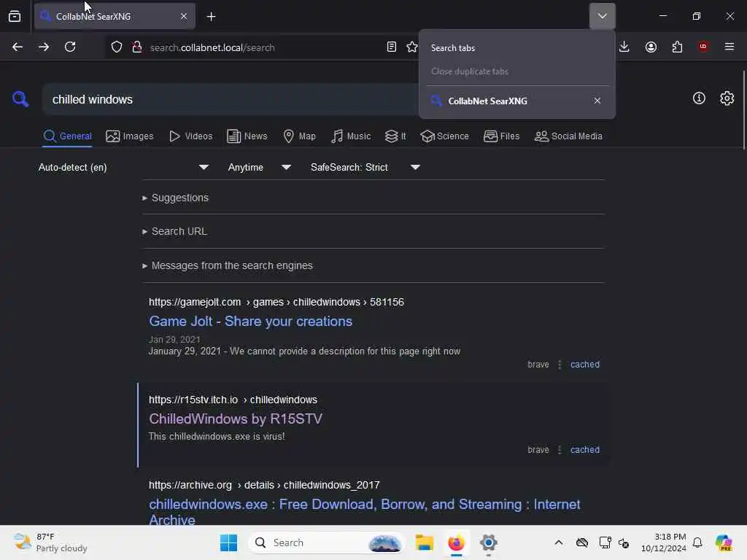Image resolution: width=747 pixels, height=560 pixels.
Task: Expand the Search URL section
Action: tap(175, 231)
